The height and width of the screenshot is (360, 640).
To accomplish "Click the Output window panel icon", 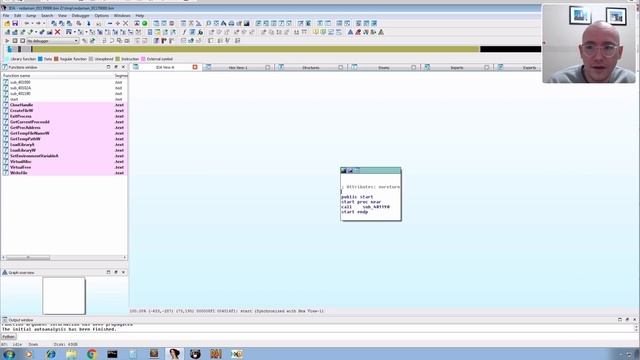I will pyautogui.click(x=5, y=320).
